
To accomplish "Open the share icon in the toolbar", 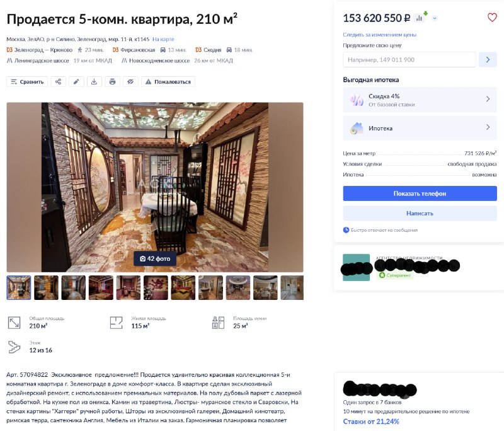I will tap(58, 82).
